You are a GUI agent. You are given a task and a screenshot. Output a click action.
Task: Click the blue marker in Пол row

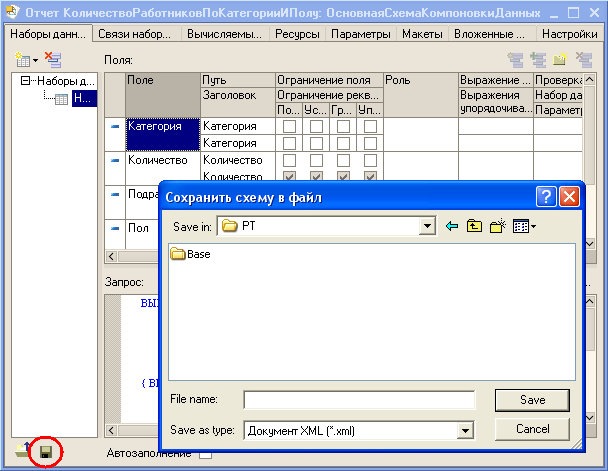point(115,228)
